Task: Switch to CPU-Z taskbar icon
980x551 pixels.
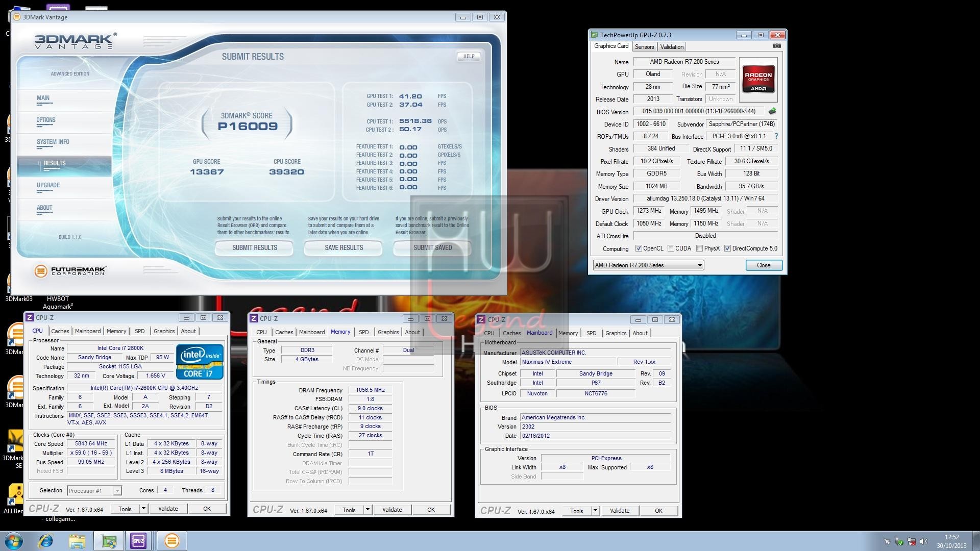Action: point(138,541)
